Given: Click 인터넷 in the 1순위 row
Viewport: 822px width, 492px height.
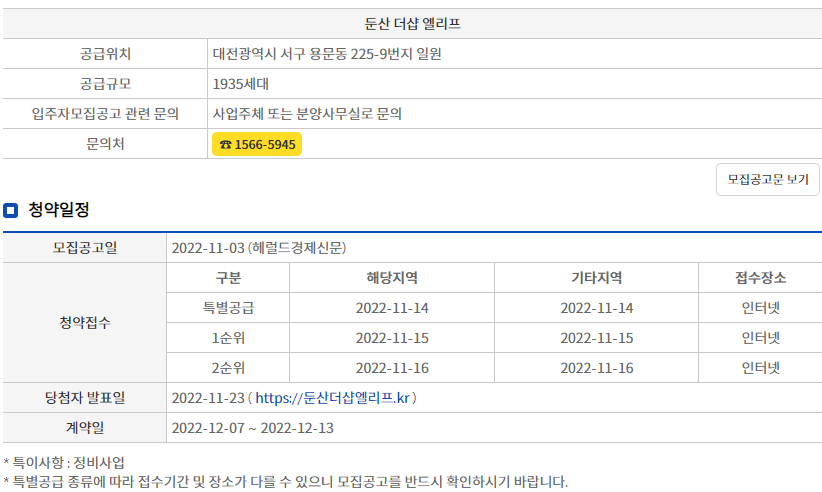Looking at the screenshot, I should (x=761, y=338).
